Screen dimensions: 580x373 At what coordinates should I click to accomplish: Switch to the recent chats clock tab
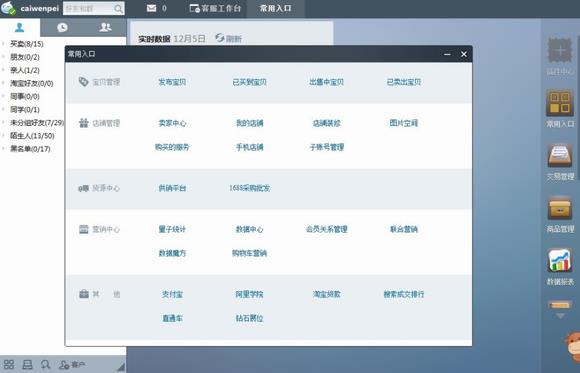click(62, 27)
